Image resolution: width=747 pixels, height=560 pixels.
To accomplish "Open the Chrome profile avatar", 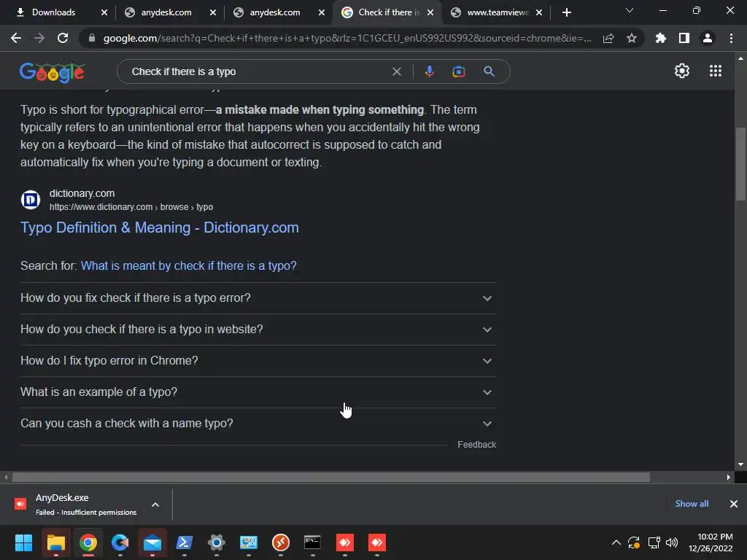I will [x=708, y=38].
